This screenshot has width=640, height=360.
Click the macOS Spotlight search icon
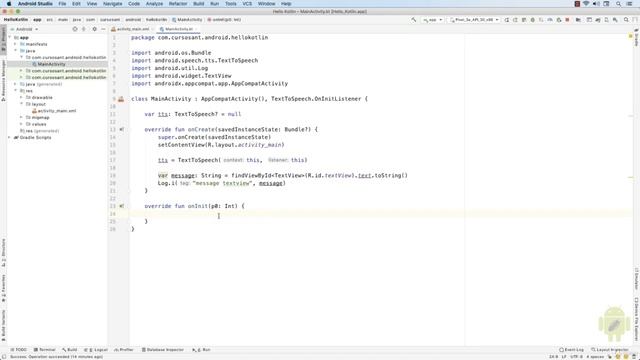point(619,4)
